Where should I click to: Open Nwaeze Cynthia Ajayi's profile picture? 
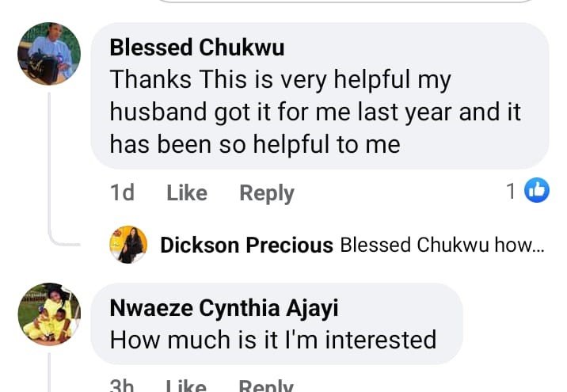(x=49, y=314)
